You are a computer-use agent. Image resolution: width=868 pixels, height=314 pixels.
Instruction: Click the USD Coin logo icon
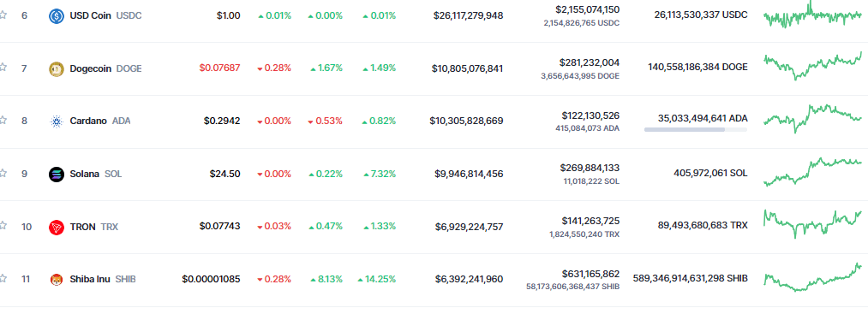coord(57,16)
